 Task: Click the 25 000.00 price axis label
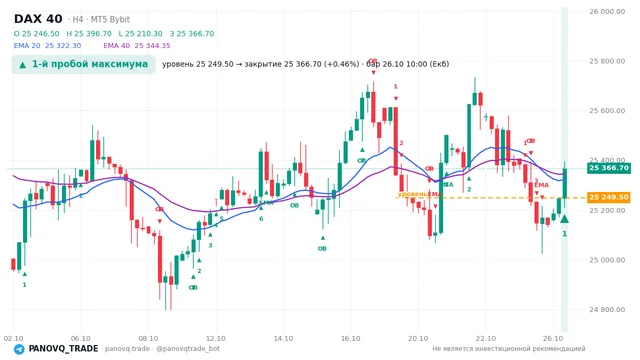(x=607, y=260)
